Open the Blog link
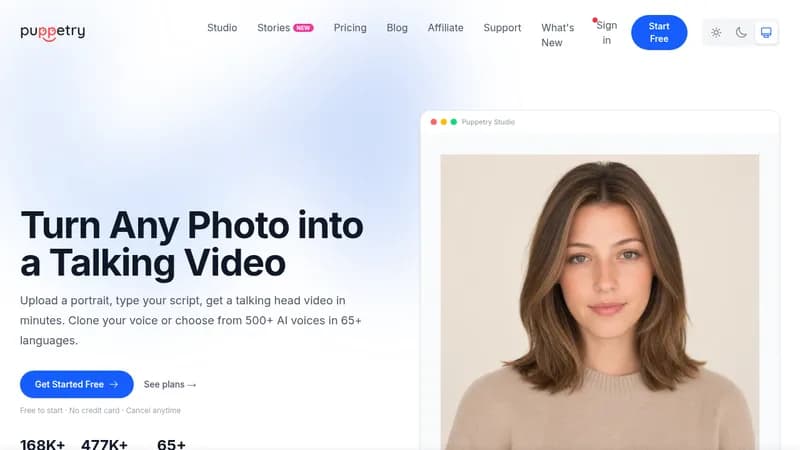 (x=397, y=28)
